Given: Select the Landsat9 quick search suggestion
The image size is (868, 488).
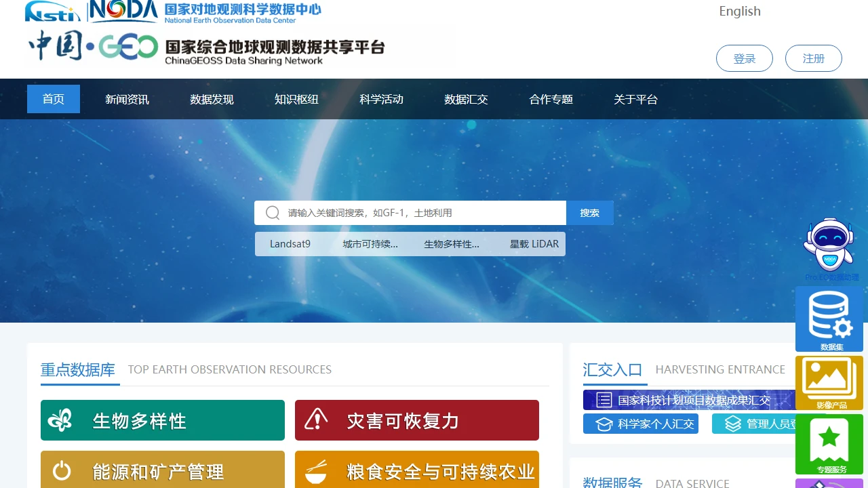Looking at the screenshot, I should click(290, 244).
